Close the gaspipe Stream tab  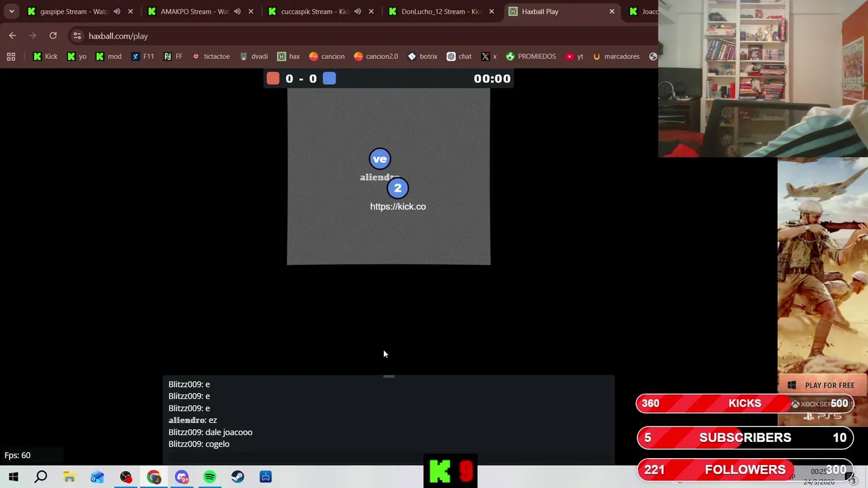pos(130,12)
